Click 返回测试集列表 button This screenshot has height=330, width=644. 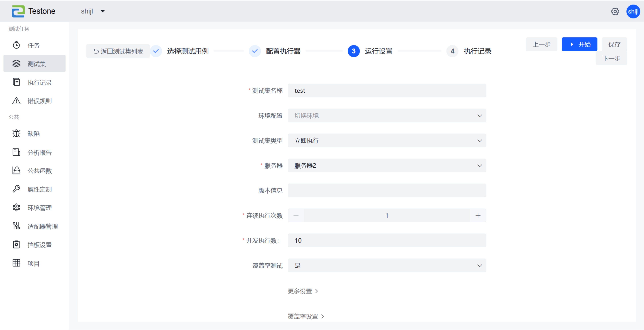pyautogui.click(x=118, y=51)
